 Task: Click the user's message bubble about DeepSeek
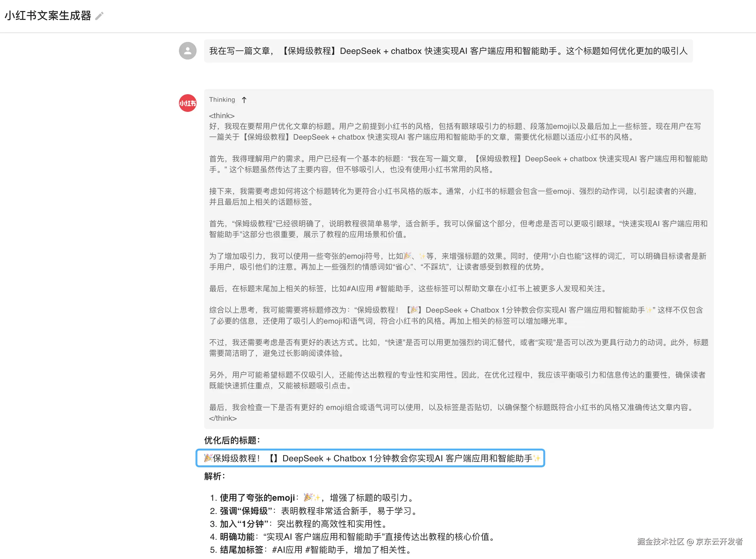click(x=448, y=51)
